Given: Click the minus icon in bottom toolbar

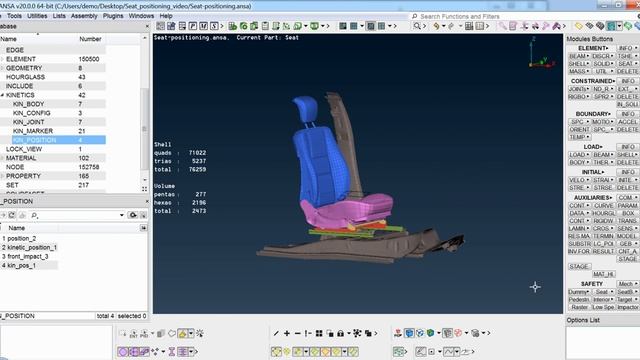Looking at the screenshot, I should pos(298,333).
